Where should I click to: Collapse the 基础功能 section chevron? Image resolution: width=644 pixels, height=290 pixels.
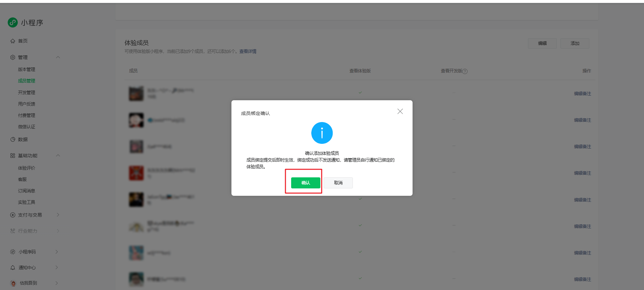point(58,156)
